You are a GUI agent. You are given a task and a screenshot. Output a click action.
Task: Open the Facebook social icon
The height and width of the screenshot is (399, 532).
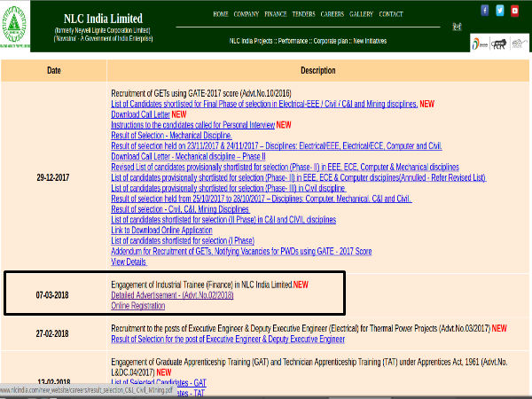pos(485,11)
